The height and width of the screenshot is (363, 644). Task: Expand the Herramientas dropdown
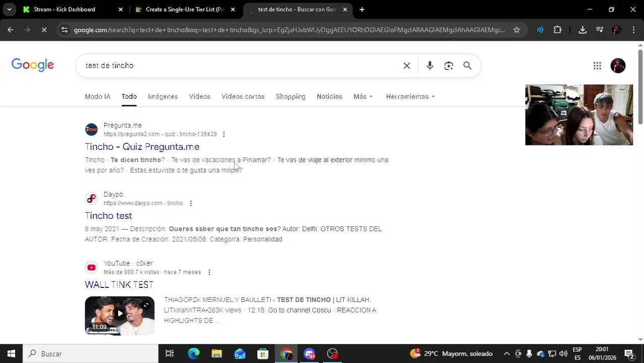(x=410, y=96)
